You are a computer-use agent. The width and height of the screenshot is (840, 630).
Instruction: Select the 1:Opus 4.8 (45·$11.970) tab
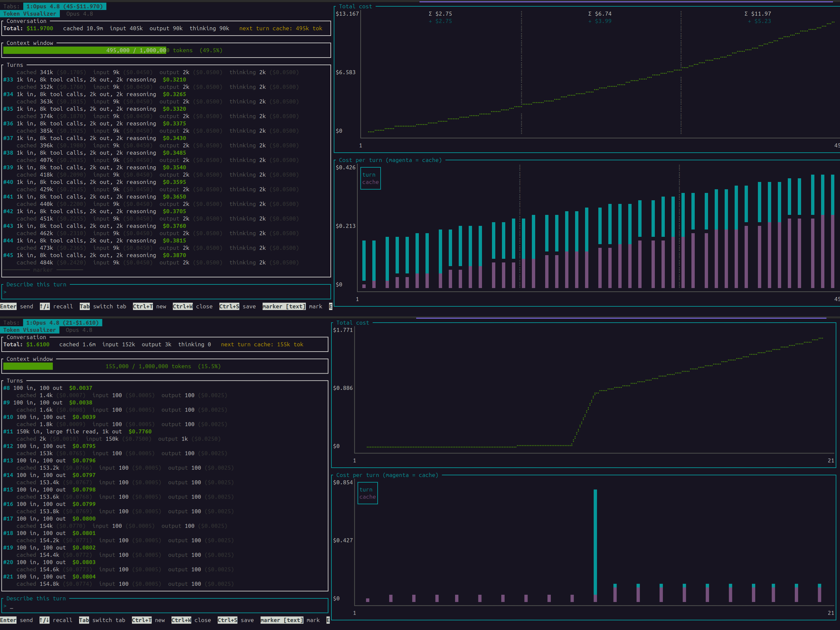pyautogui.click(x=64, y=6)
